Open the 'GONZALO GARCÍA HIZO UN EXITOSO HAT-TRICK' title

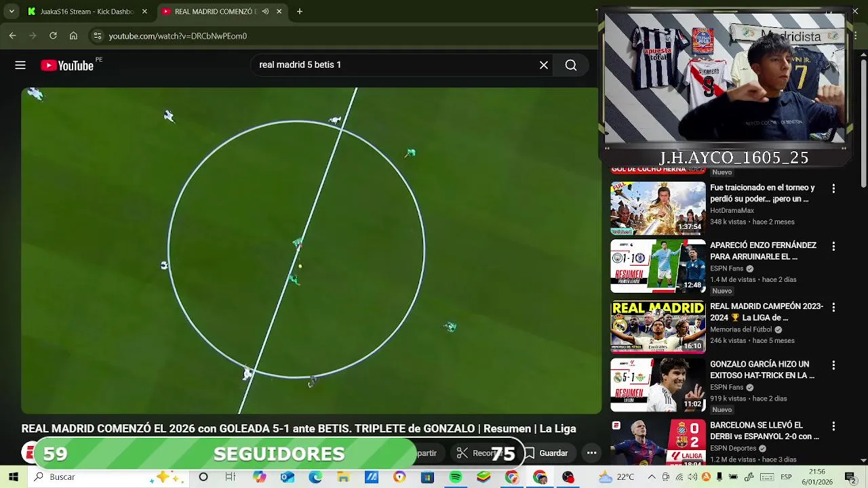pos(762,369)
